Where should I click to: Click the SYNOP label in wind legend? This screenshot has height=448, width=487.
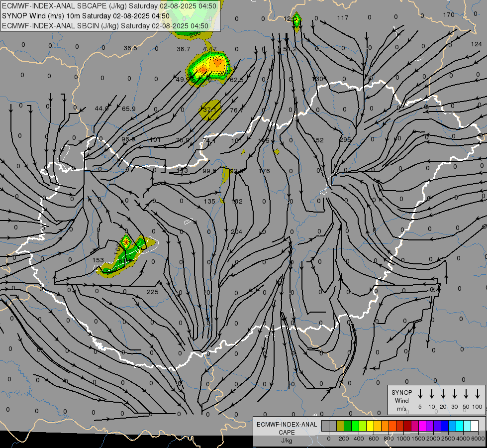[x=401, y=393]
